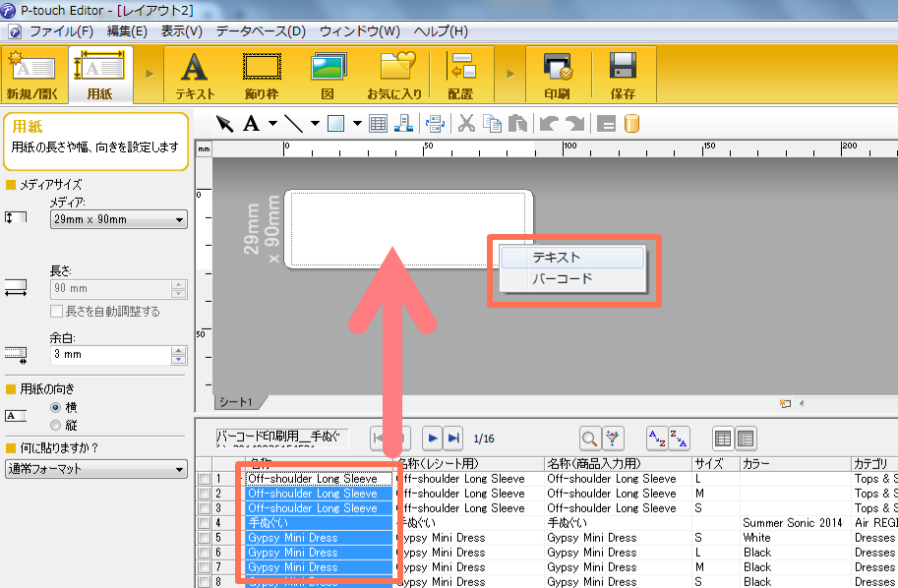898x588 pixels.
Task: Click the カラー column header
Action: (795, 464)
